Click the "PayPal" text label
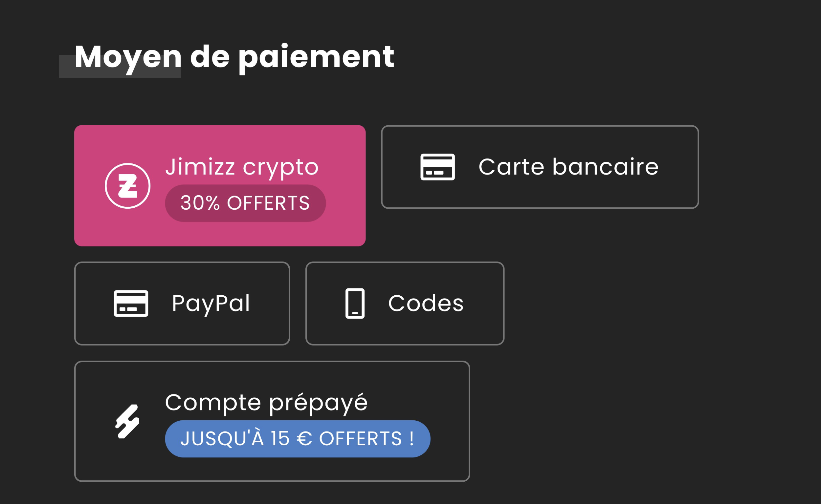The image size is (821, 504). click(211, 303)
